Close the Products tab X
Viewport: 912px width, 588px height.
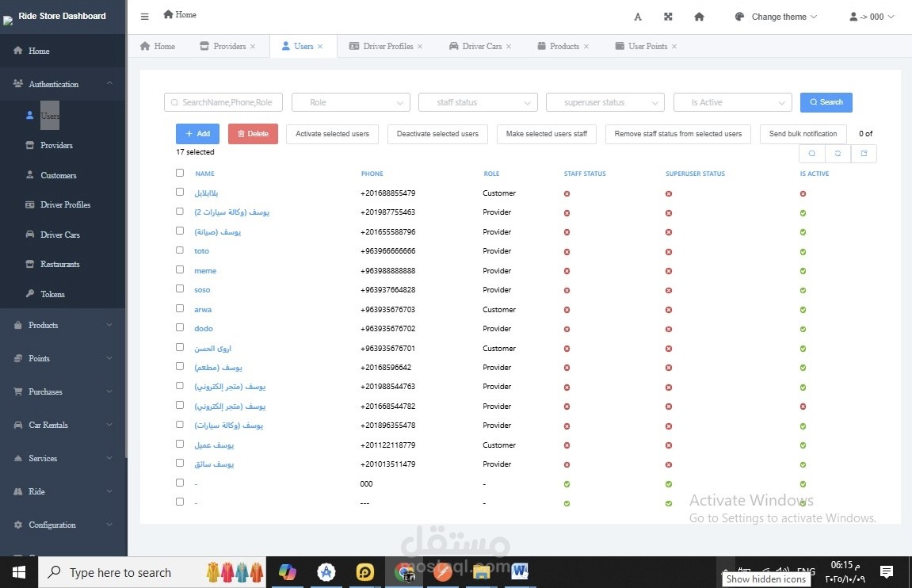point(586,47)
